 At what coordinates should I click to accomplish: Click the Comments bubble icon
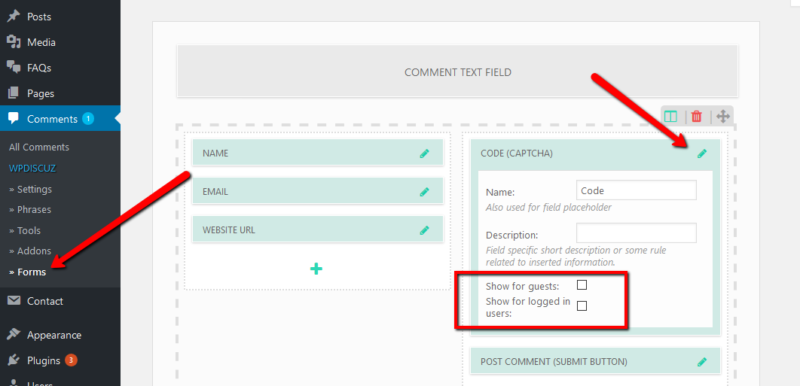[13, 118]
